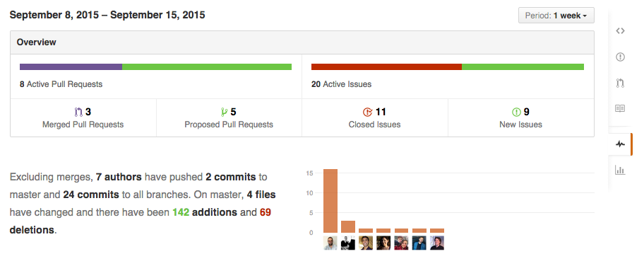Click the first author avatar under chart
The height and width of the screenshot is (266, 644).
pos(330,243)
